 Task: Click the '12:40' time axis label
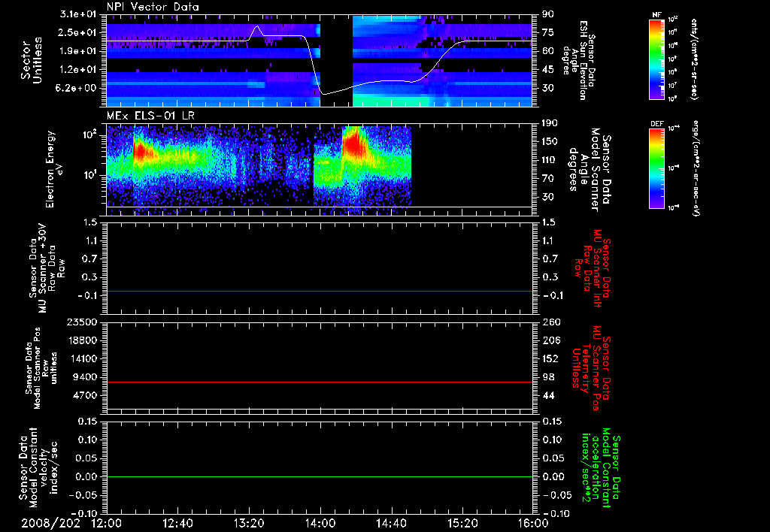tap(177, 523)
